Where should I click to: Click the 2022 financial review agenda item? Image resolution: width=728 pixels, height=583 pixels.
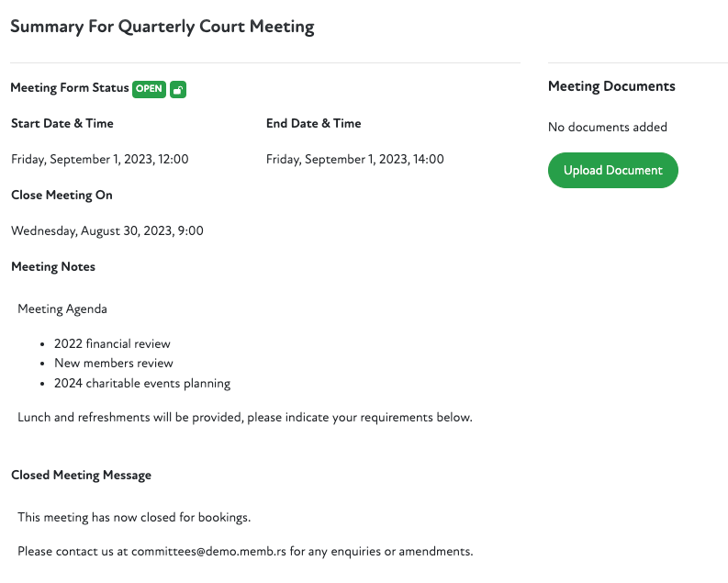coord(112,343)
